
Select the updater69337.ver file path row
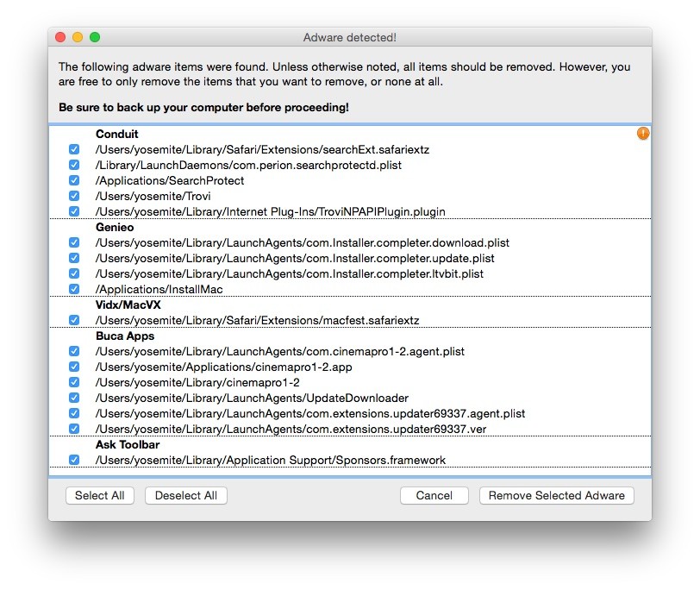pos(291,430)
